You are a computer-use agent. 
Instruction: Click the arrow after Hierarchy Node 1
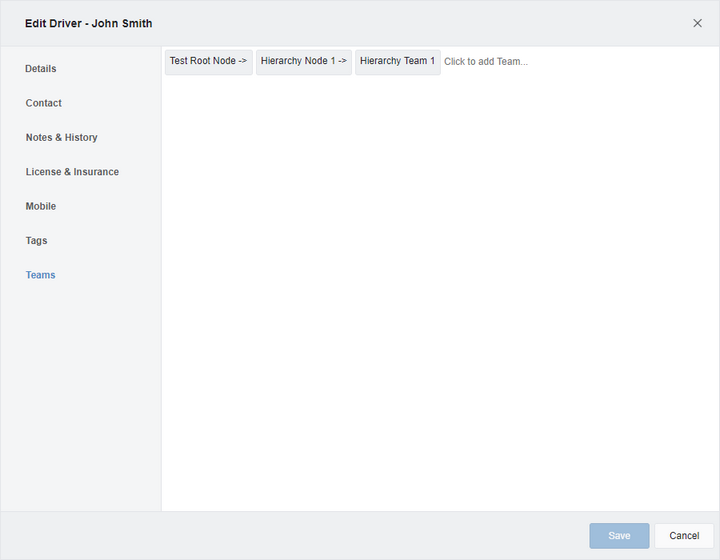point(342,62)
